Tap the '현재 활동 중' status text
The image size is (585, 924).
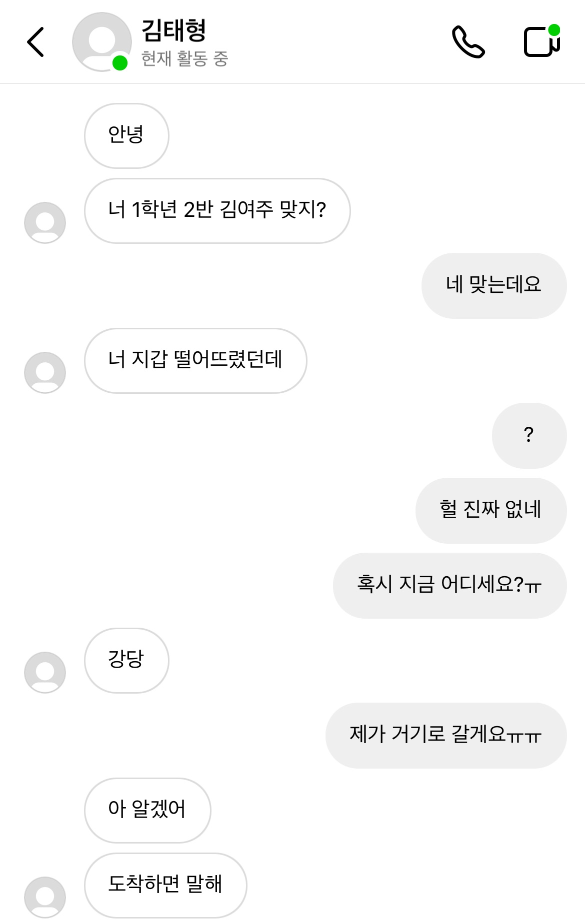tap(184, 59)
